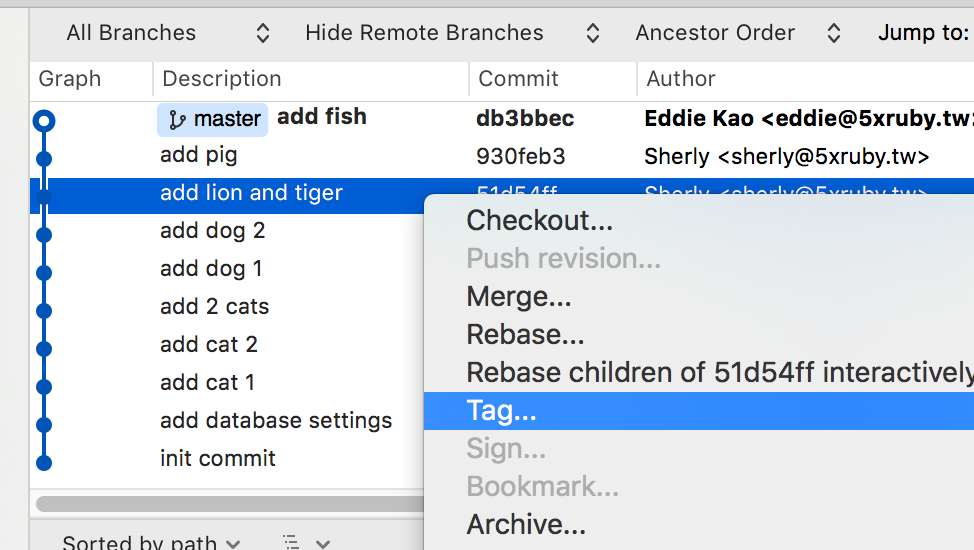Click the list view mode icon
The width and height of the screenshot is (974, 550).
[x=291, y=542]
